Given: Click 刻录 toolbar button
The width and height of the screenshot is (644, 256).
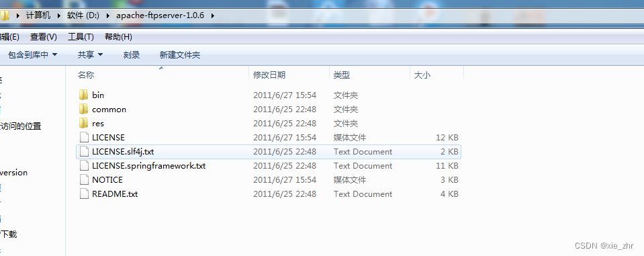Looking at the screenshot, I should point(132,54).
